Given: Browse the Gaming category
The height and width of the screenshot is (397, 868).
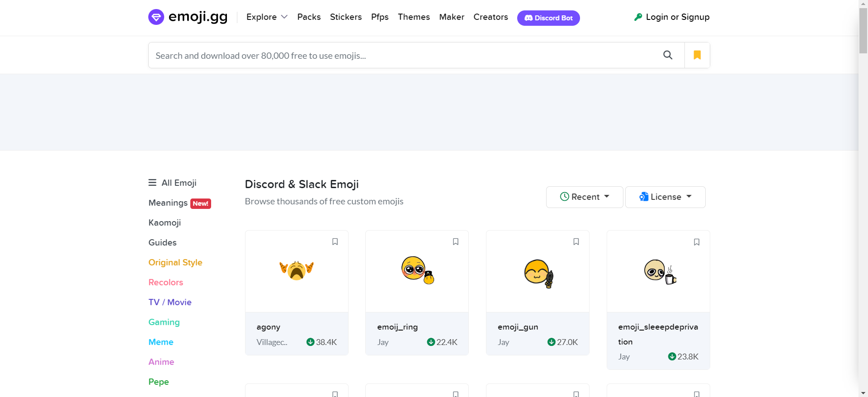Looking at the screenshot, I should click(164, 322).
